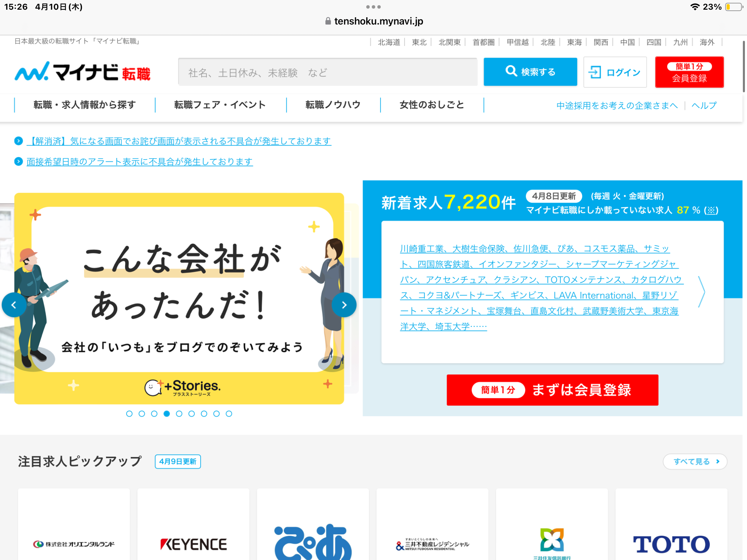
Task: Focus the company name search field
Action: coord(328,72)
